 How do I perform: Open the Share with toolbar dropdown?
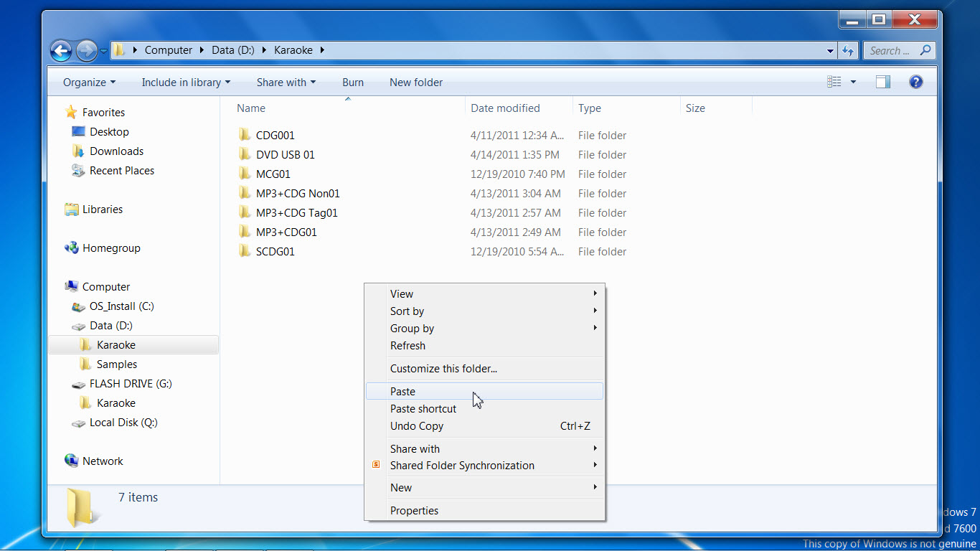[286, 83]
